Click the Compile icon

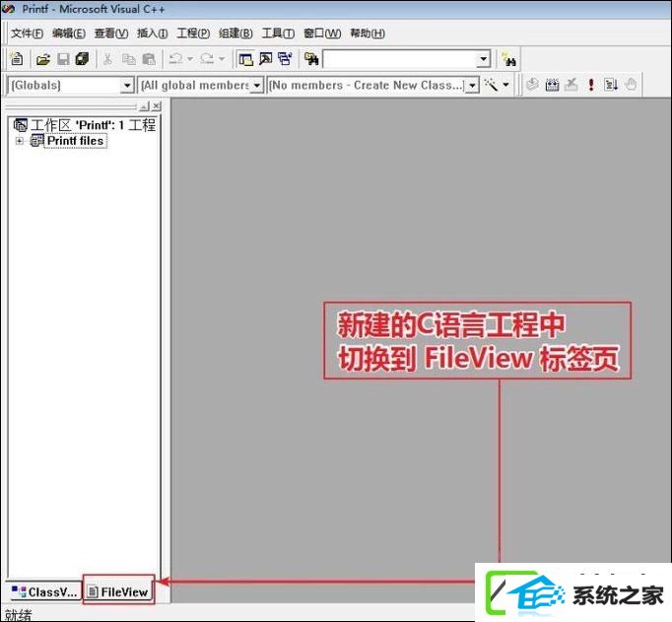pyautogui.click(x=532, y=85)
